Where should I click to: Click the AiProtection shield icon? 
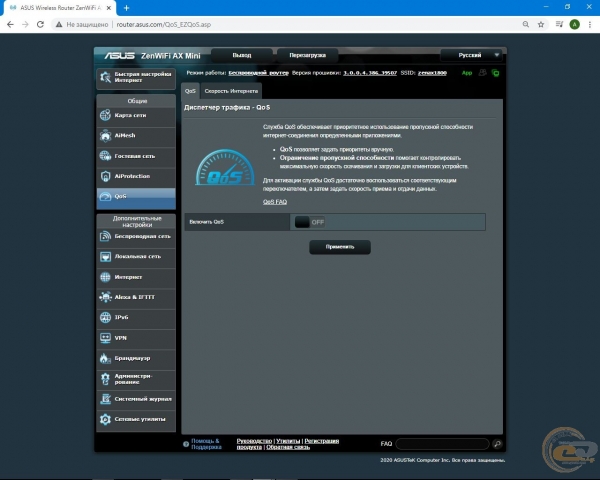105,176
